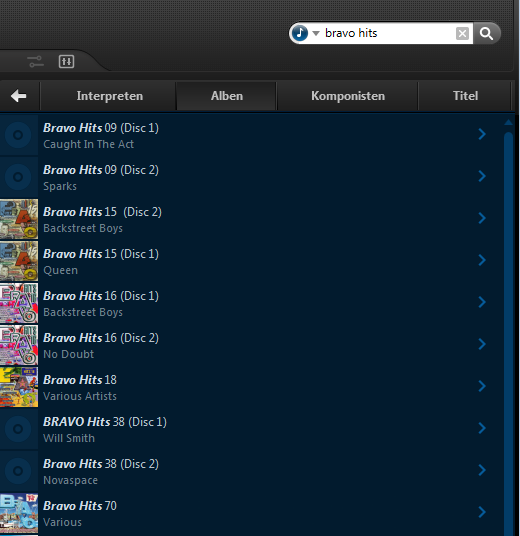Click the scrollbar up arrow

508,122
